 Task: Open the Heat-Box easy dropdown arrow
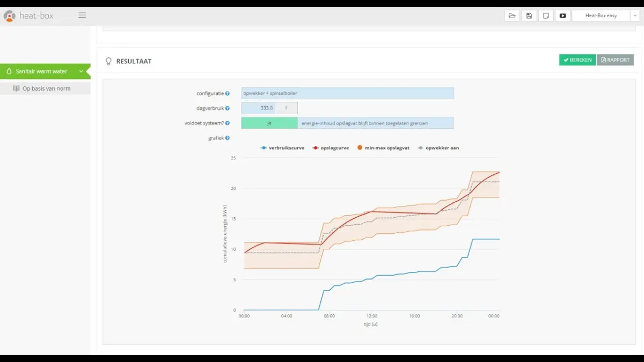(635, 16)
